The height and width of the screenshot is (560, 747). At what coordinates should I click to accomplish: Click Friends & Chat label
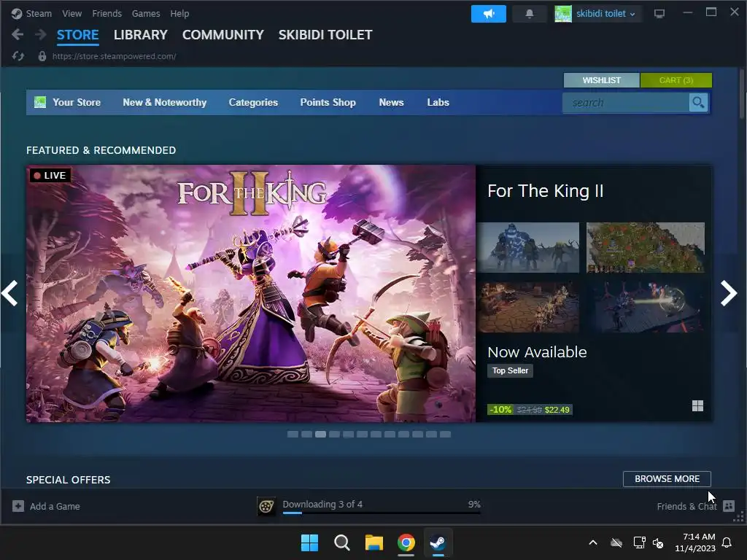point(686,506)
